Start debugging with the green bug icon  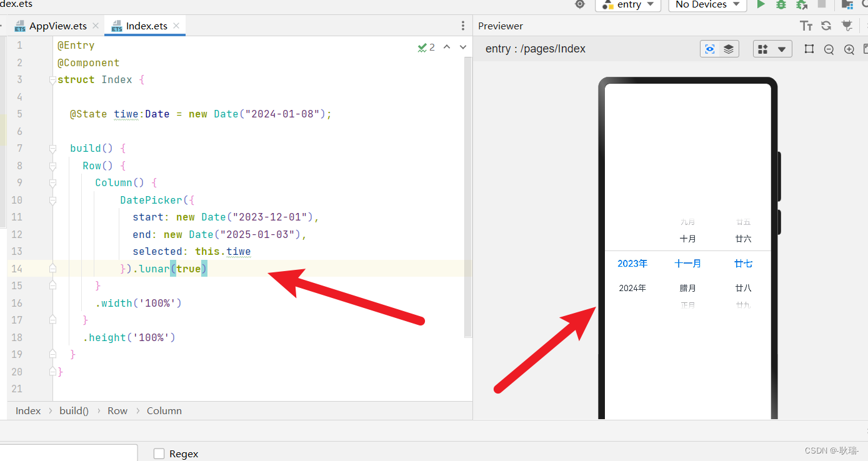(781, 4)
